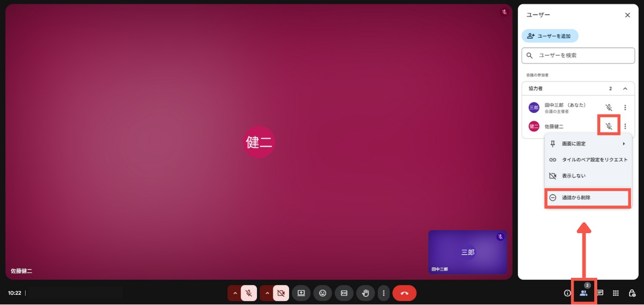Click the meeting details info icon
Viewport: 644px width, 305px height.
pos(567,293)
